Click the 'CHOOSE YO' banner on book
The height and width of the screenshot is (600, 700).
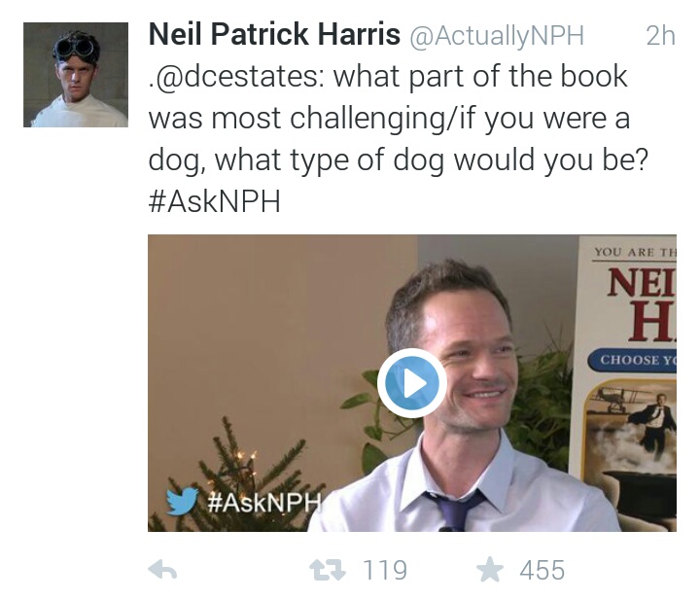pos(632,360)
